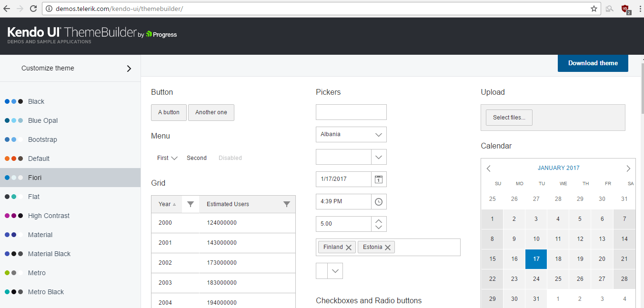Click JANUARY 2017 calendar header link
The image size is (644, 308).
pos(559,168)
